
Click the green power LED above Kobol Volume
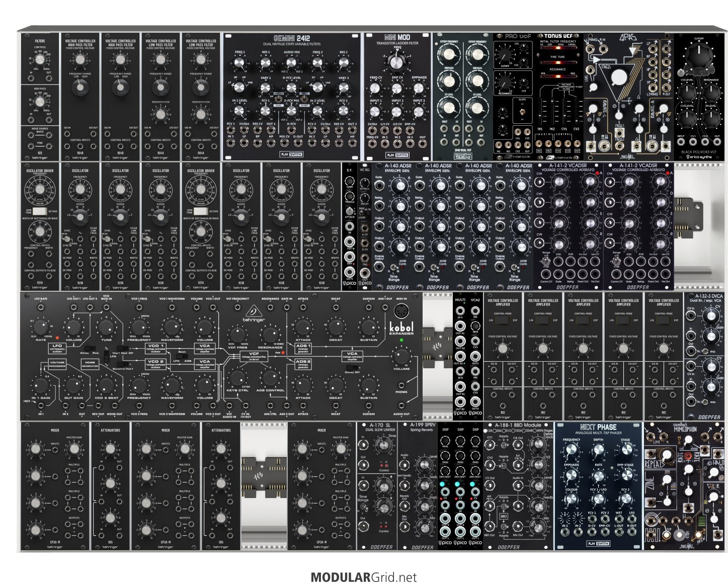[x=401, y=340]
